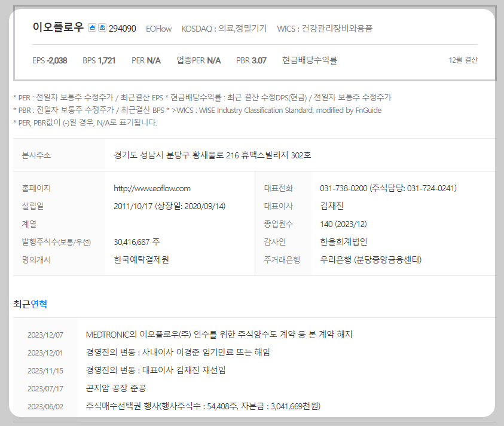Click the 12월 결산 label
The width and height of the screenshot is (504, 426).
[x=463, y=60]
